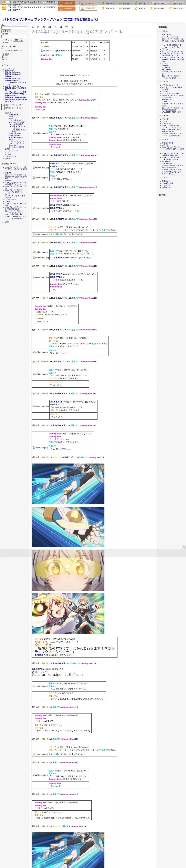Select the "and" tag search radio button
The height and width of the screenshot is (868, 186).
tap(6, 39)
